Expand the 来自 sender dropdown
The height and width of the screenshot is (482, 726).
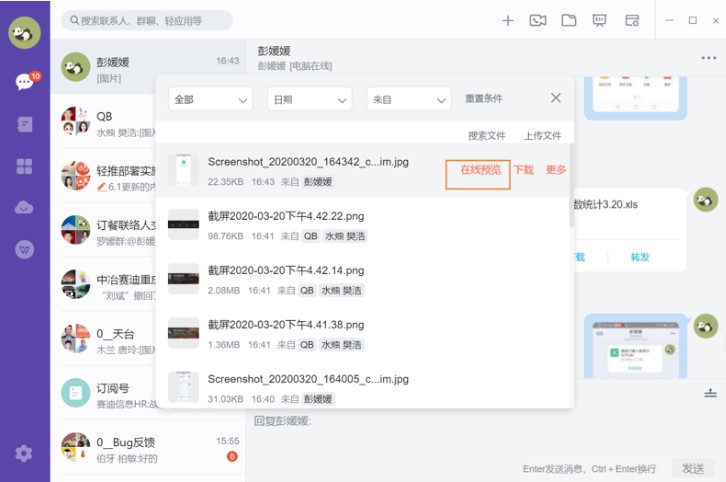(408, 99)
